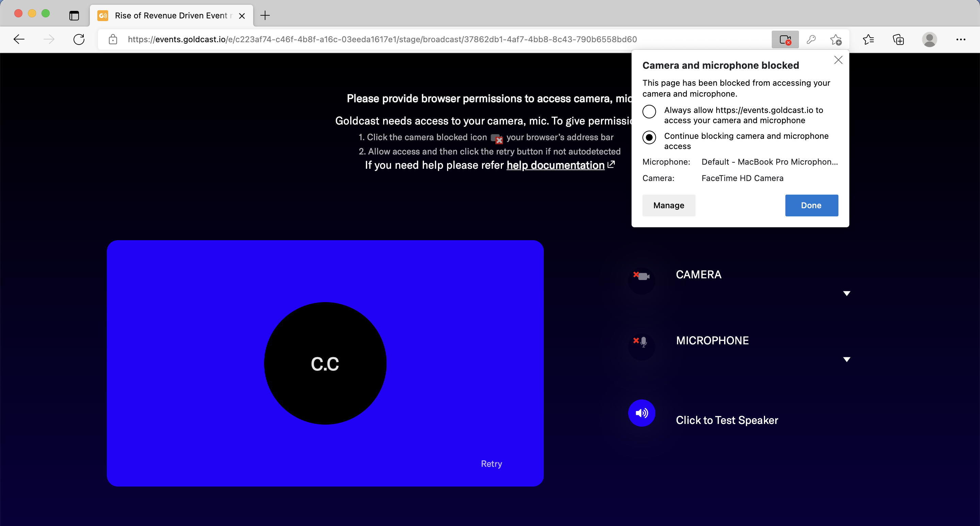Click the Manage button

(668, 206)
